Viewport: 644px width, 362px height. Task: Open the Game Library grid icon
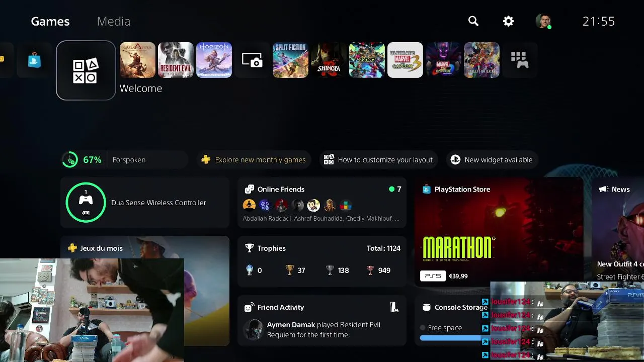pyautogui.click(x=520, y=60)
